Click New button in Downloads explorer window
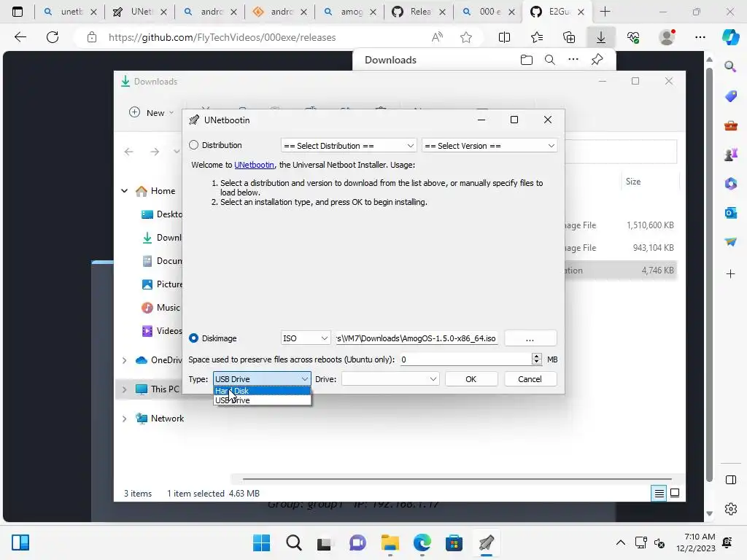This screenshot has width=747, height=560. 151,113
